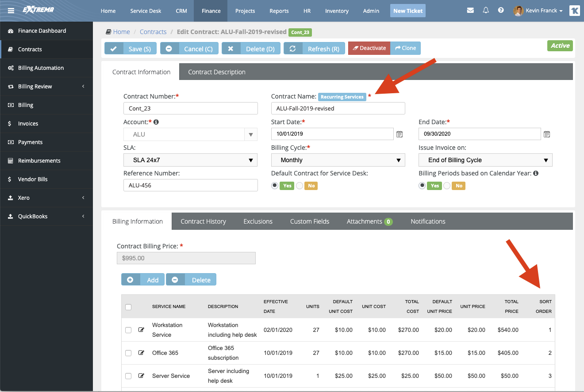Open Invoices in sidebar
584x392 pixels.
[x=46, y=124]
